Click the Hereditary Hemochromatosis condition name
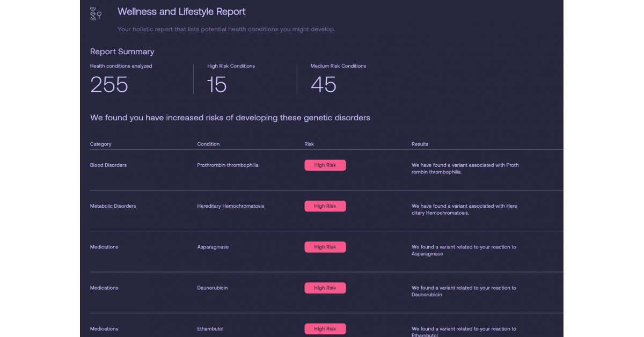This screenshot has width=644, height=337. 231,206
